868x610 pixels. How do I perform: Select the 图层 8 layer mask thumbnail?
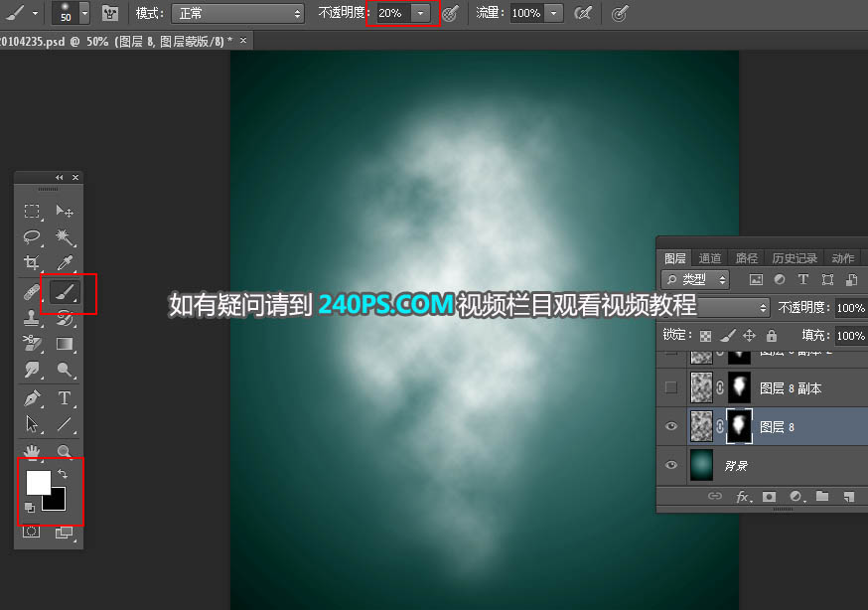point(739,426)
